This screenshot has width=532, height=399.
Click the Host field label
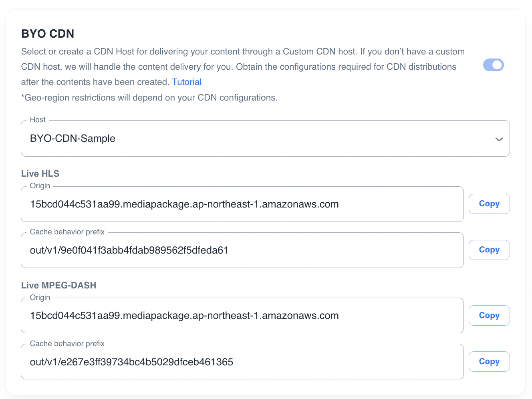tap(38, 120)
